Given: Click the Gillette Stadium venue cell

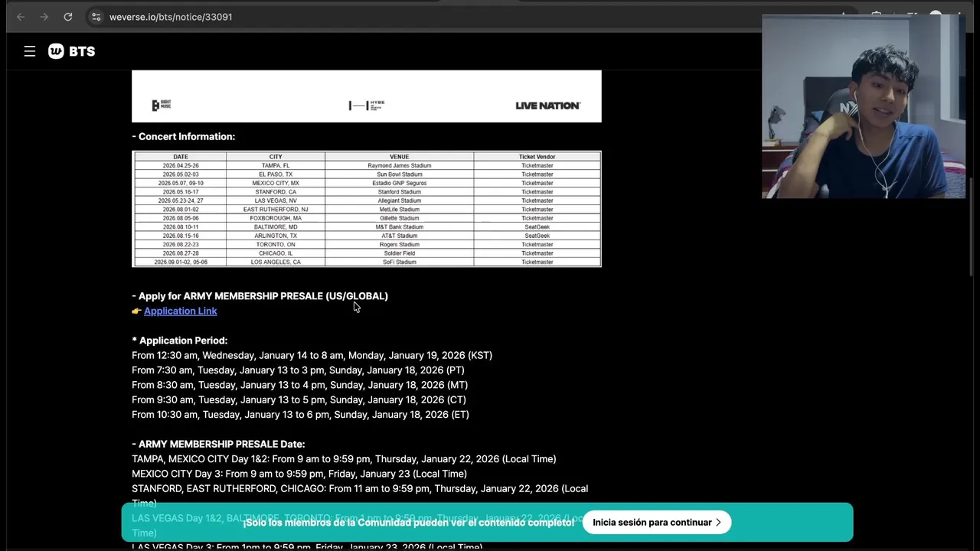Looking at the screenshot, I should coord(399,218).
